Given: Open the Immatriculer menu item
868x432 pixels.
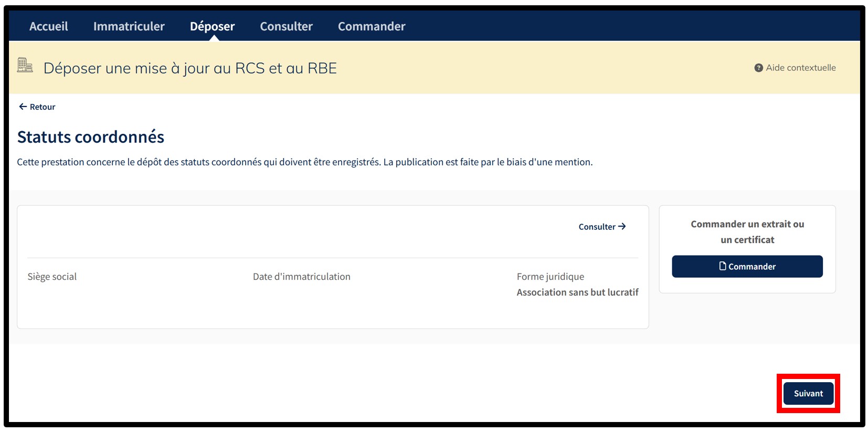Looking at the screenshot, I should [129, 26].
